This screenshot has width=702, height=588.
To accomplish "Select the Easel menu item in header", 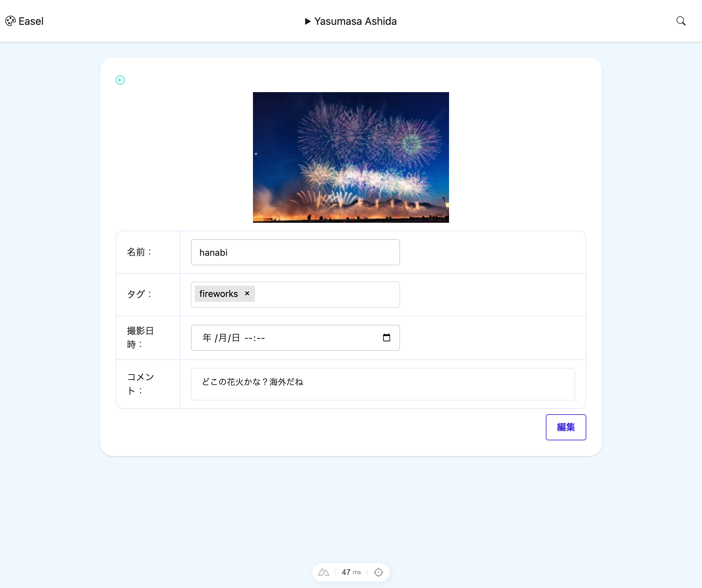I will 30,21.
